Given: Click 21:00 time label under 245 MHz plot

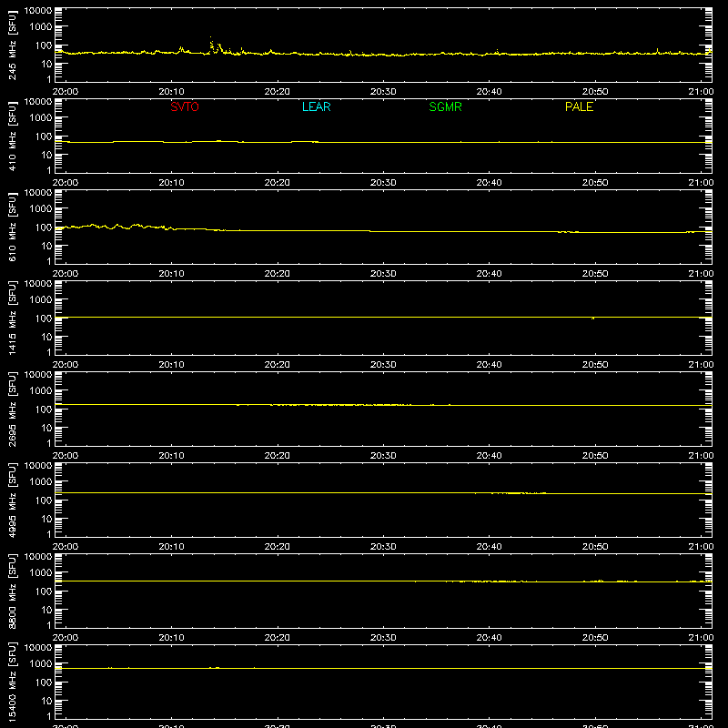Looking at the screenshot, I should click(x=701, y=92).
